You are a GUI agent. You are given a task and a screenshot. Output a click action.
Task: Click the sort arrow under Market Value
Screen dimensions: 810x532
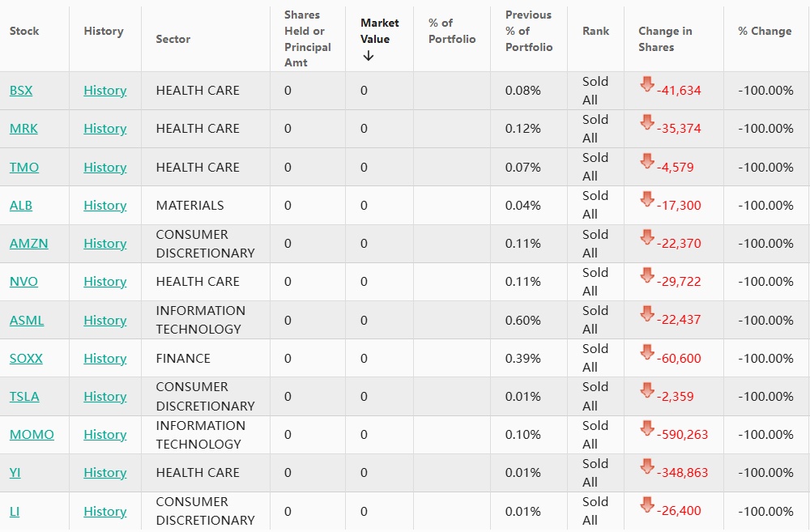369,56
